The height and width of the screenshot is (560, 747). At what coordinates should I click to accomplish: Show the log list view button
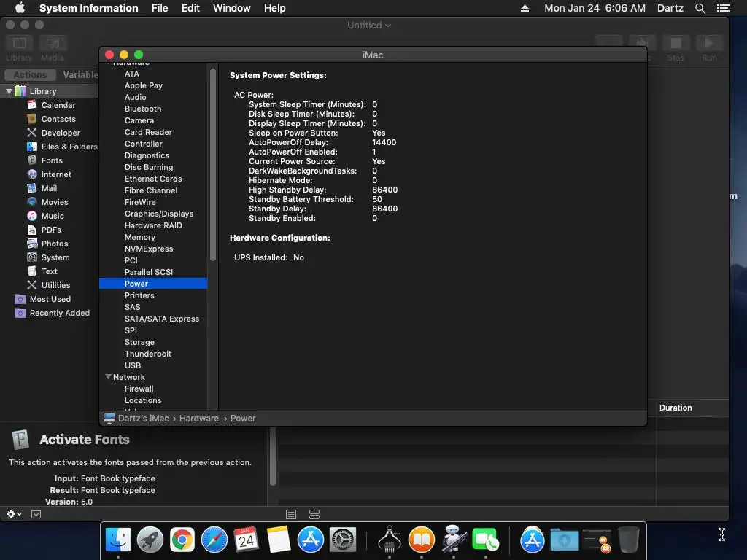pos(291,514)
